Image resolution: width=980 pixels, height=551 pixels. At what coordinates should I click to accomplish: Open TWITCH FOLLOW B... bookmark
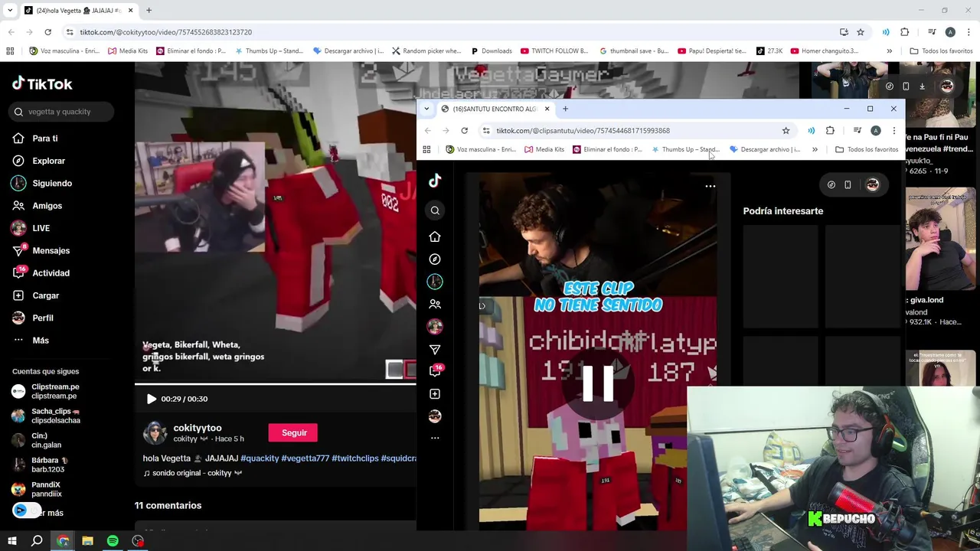(554, 51)
